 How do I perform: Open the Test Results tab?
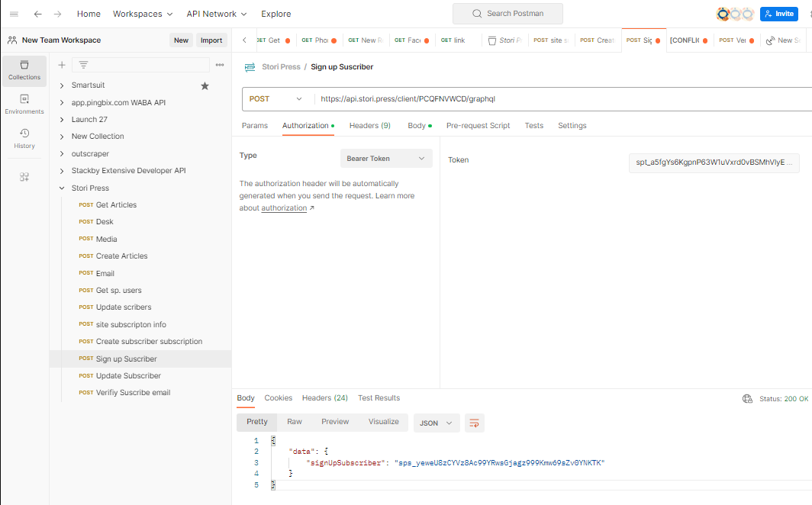click(379, 398)
